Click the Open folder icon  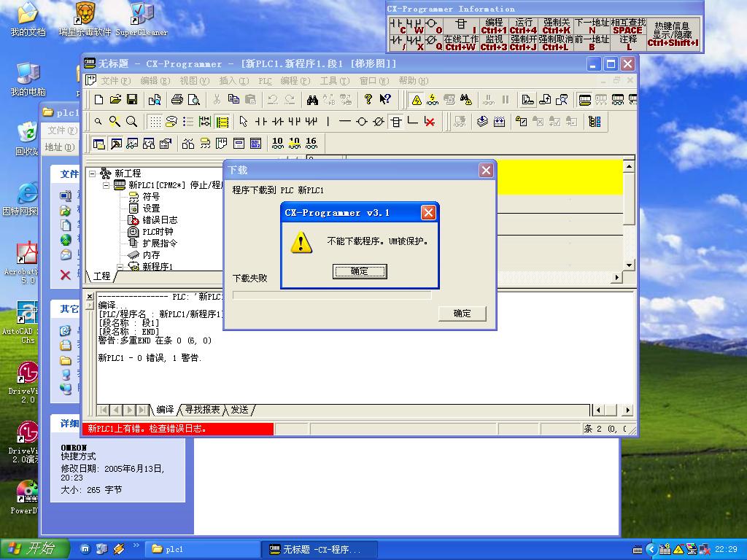click(x=115, y=99)
